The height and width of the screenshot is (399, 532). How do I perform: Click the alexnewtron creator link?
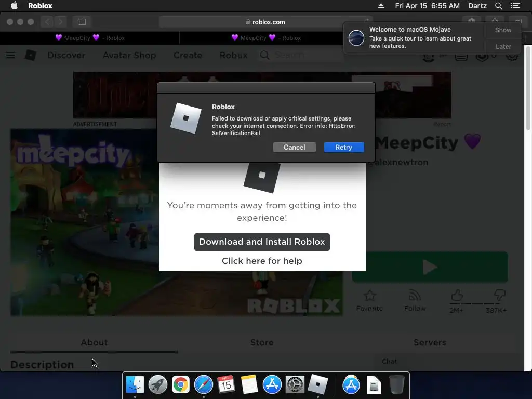400,162
